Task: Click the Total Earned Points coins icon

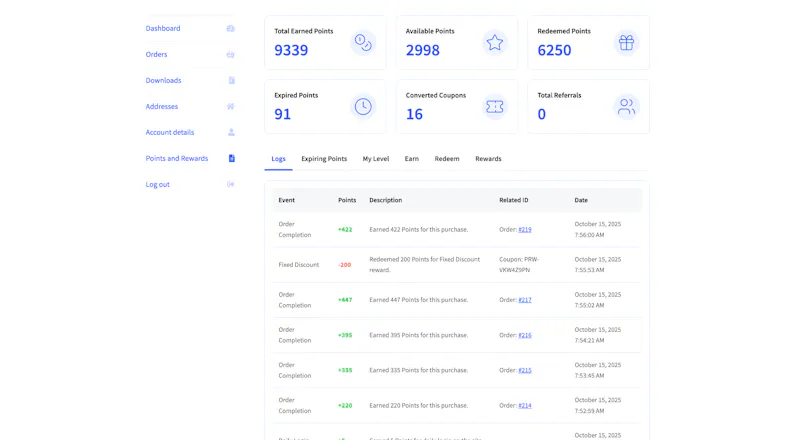Action: (x=363, y=43)
